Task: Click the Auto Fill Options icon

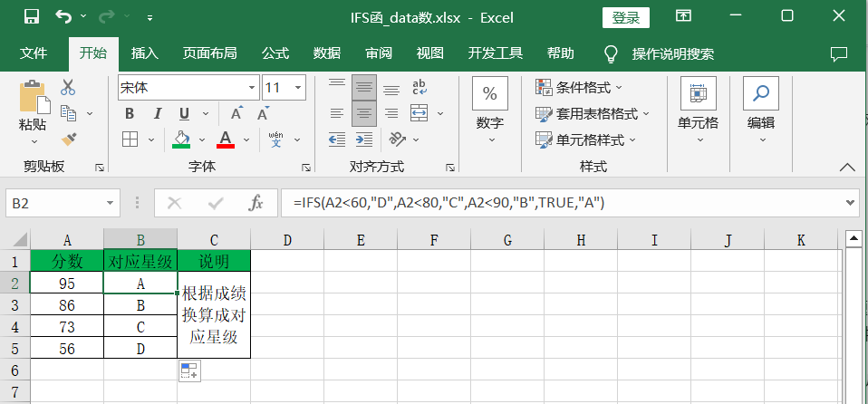Action: pos(189,370)
